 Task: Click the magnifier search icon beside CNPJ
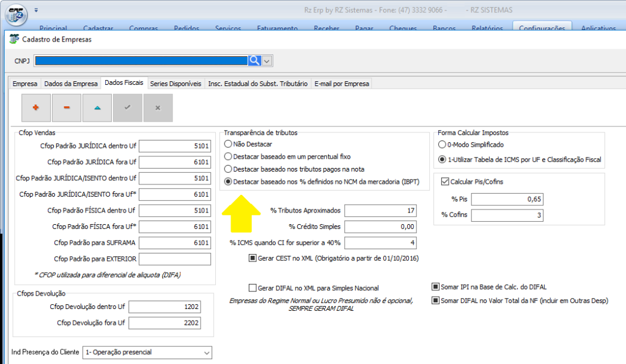pos(254,60)
